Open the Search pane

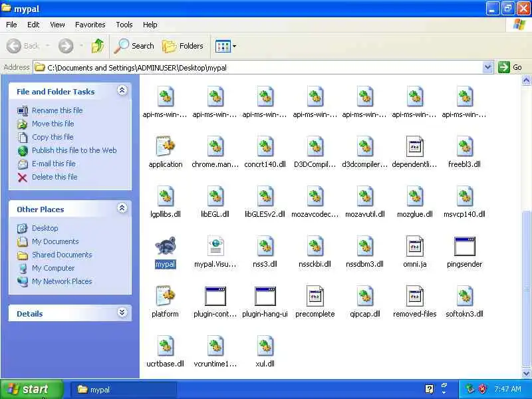tap(134, 46)
